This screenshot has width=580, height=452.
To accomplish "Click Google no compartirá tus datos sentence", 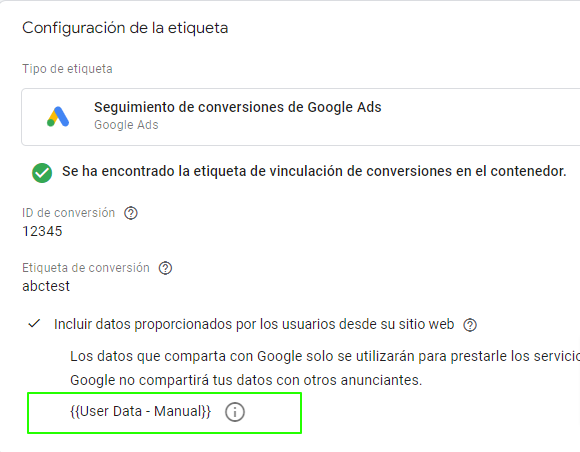I will (246, 380).
